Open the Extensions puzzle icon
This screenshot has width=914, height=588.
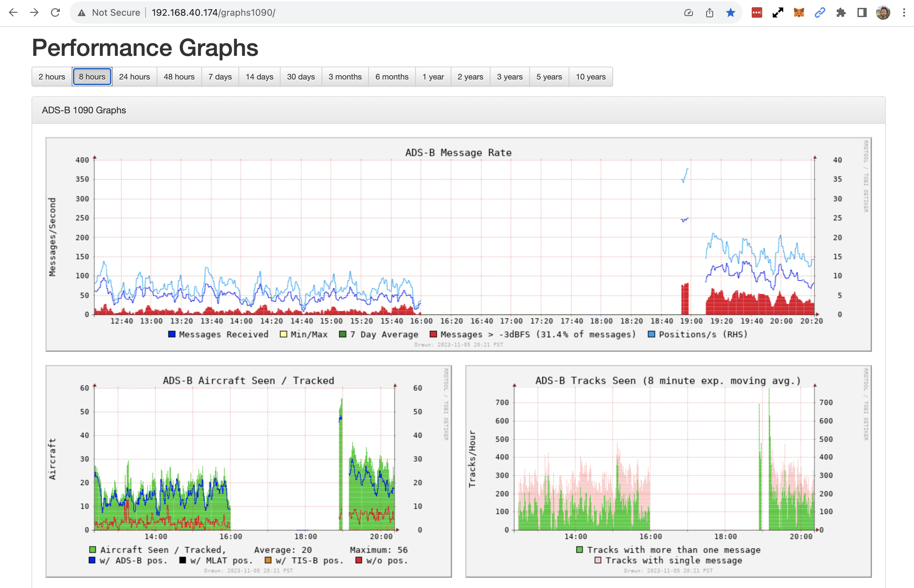tap(841, 12)
